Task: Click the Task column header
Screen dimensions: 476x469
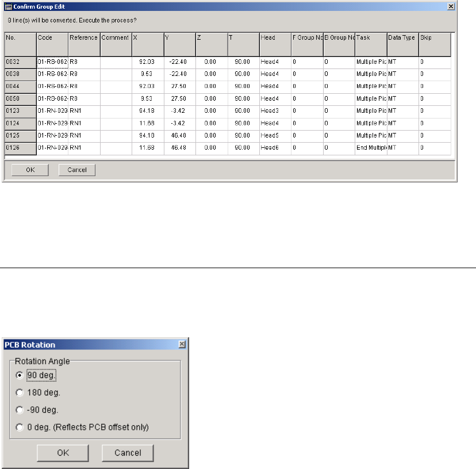Action: [371, 44]
